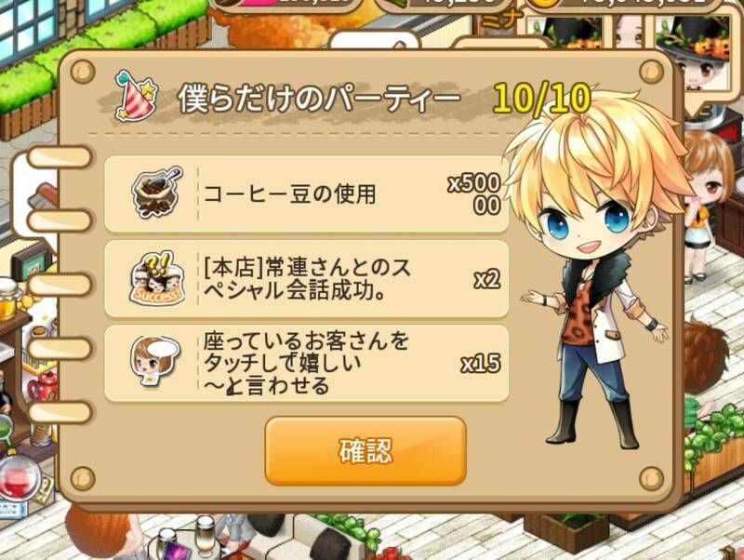The image size is (744, 560).
Task: Tap the waitress standing behind the dialog
Action: (705, 208)
